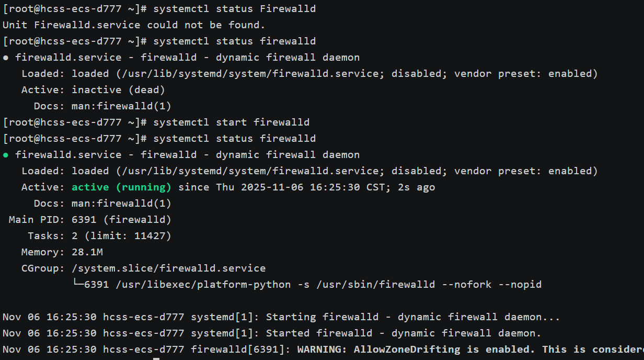Click the green "active (running)" status text
This screenshot has height=360, width=644.
[121, 187]
